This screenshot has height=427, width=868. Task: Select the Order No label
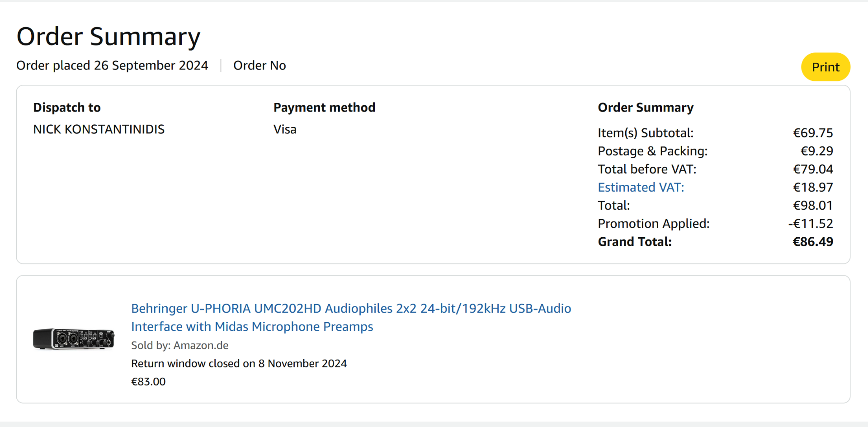[259, 66]
